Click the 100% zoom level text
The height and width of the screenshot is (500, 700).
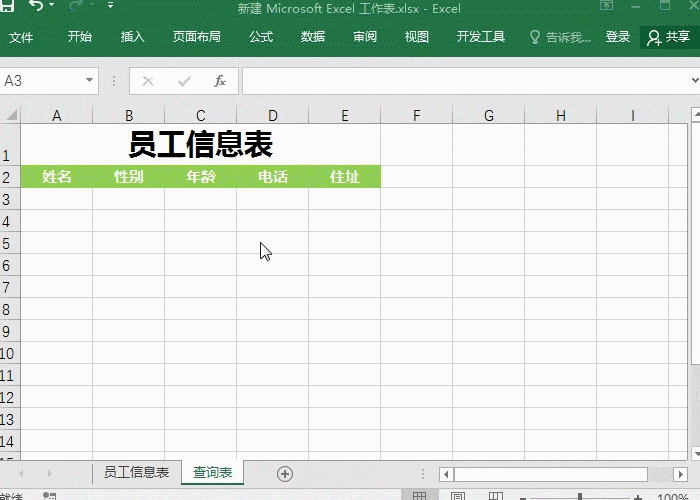672,496
